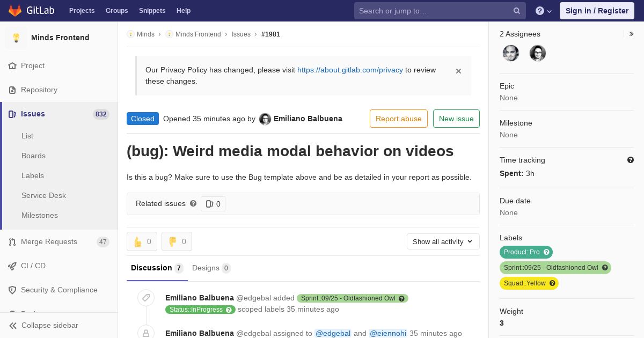The height and width of the screenshot is (338, 644).
Task: Click the GitLab fox logo
Action: click(15, 10)
